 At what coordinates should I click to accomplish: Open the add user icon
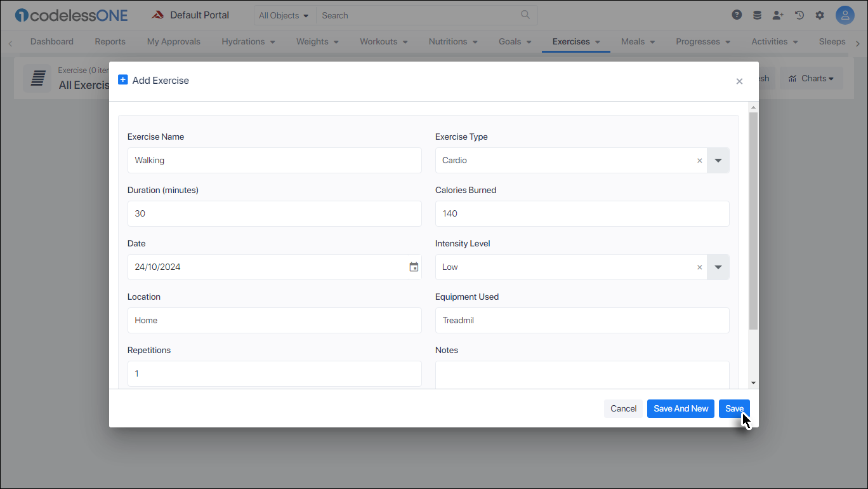778,14
